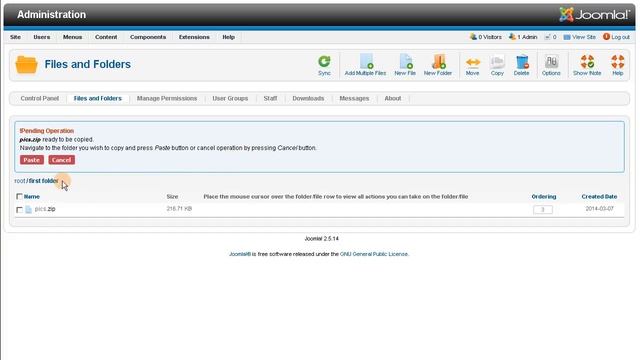Click the red Cancel button
The width and height of the screenshot is (640, 360).
[x=62, y=160]
